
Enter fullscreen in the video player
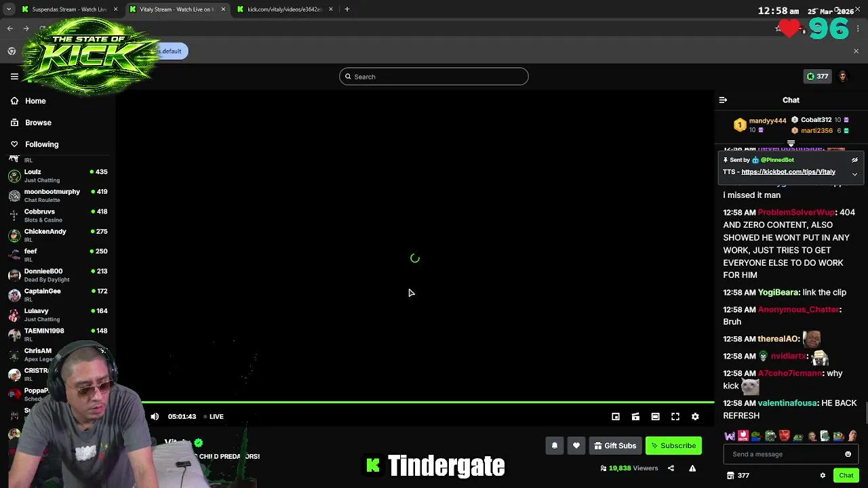[x=675, y=417]
